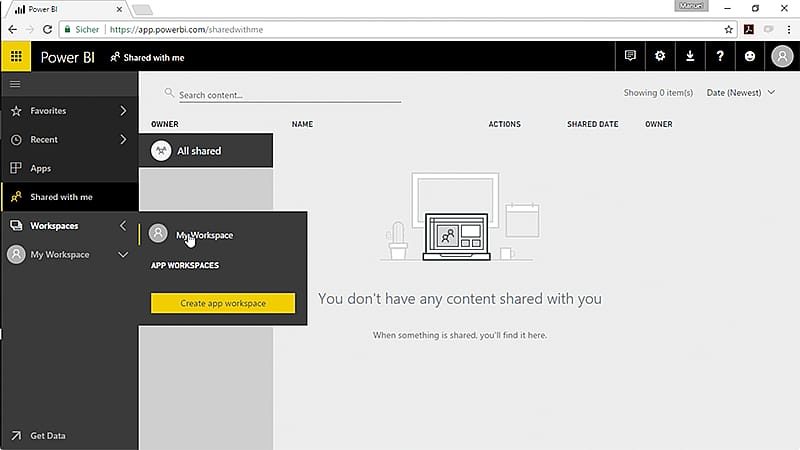Open the user profile avatar

click(782, 56)
